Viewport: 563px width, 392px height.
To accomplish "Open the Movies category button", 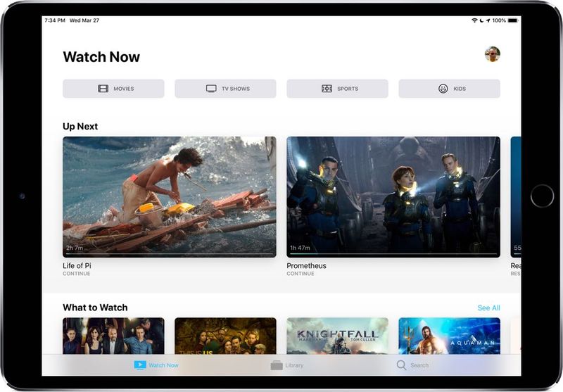I will [113, 89].
